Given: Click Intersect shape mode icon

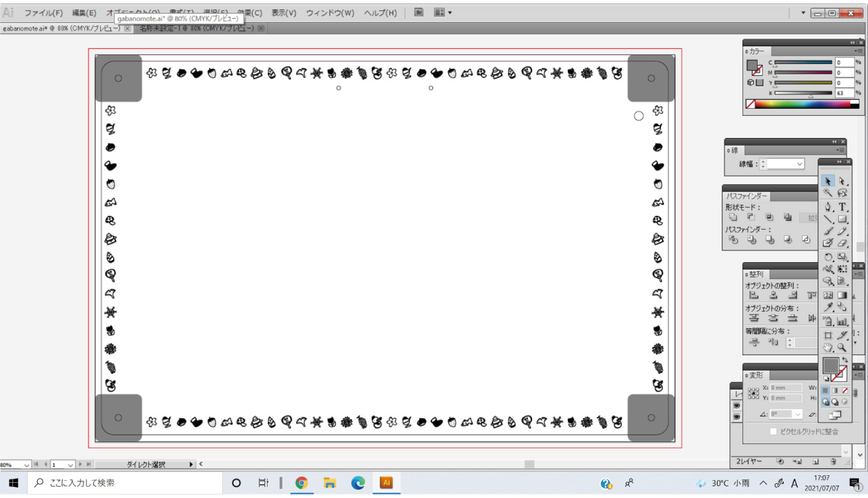Looking at the screenshot, I should tap(769, 217).
